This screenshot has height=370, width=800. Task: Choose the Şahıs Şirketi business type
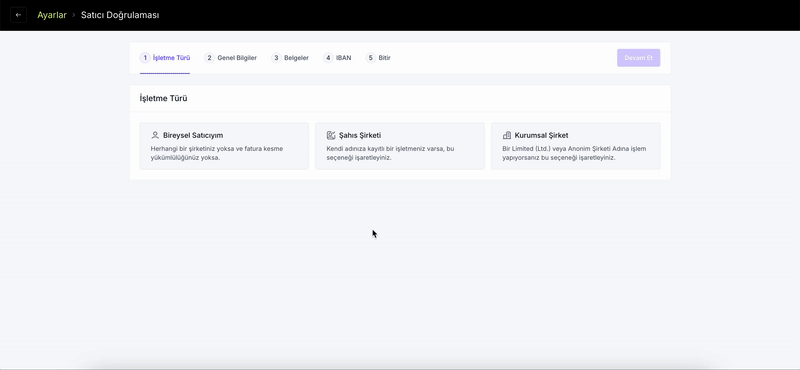pyautogui.click(x=400, y=146)
